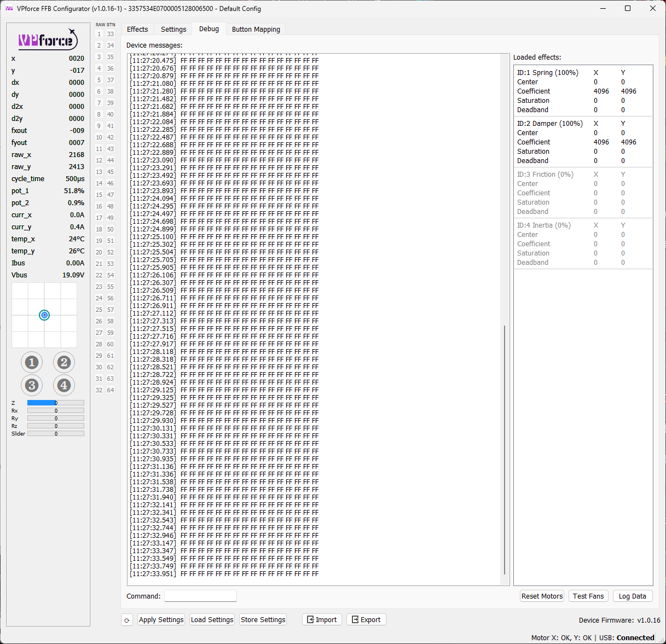This screenshot has width=666, height=644.
Task: Click the USB Connected status
Action: tap(627, 638)
